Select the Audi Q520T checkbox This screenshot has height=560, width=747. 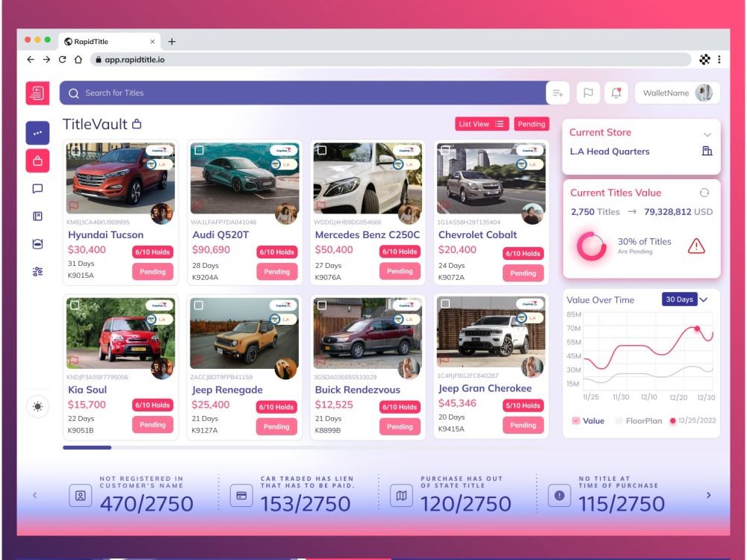click(x=199, y=150)
